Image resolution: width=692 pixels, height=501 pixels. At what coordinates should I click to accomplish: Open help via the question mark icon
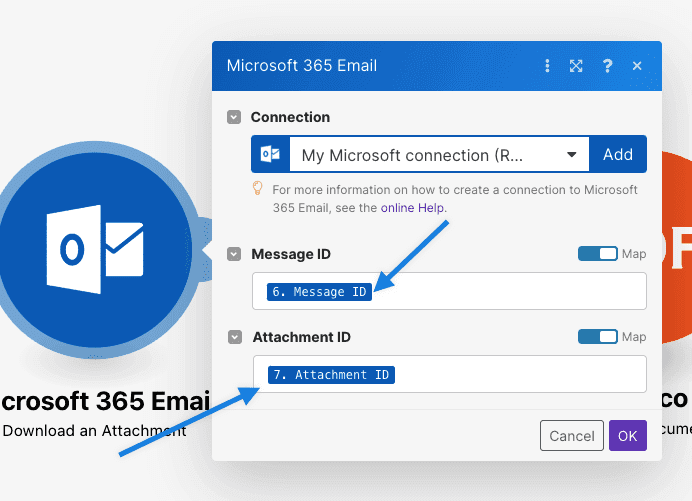pos(607,66)
